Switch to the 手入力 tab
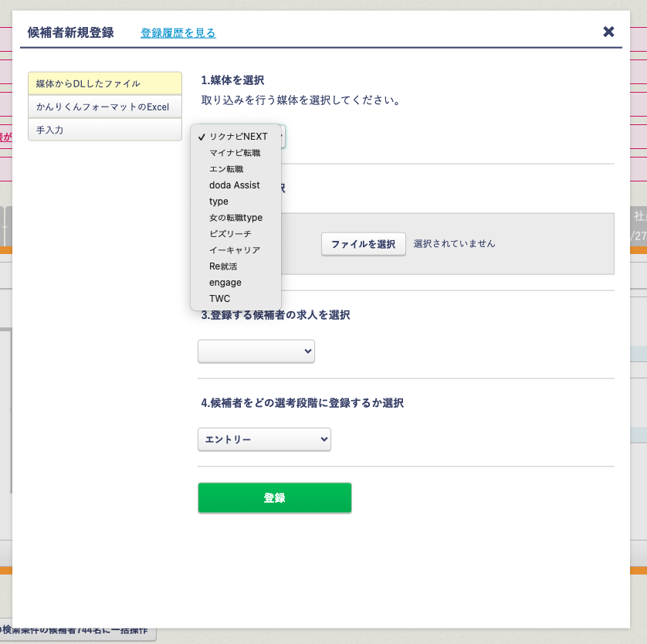Image resolution: width=647 pixels, height=644 pixels. (104, 130)
